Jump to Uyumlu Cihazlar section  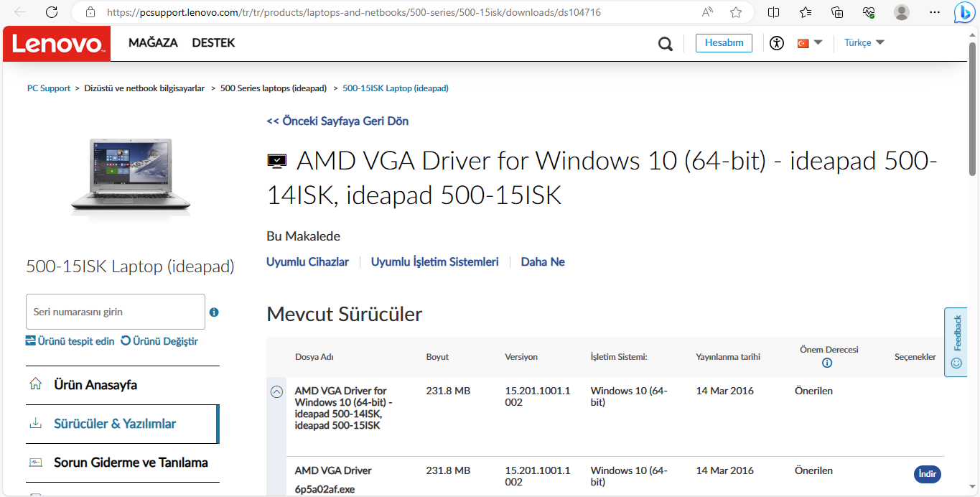[307, 262]
